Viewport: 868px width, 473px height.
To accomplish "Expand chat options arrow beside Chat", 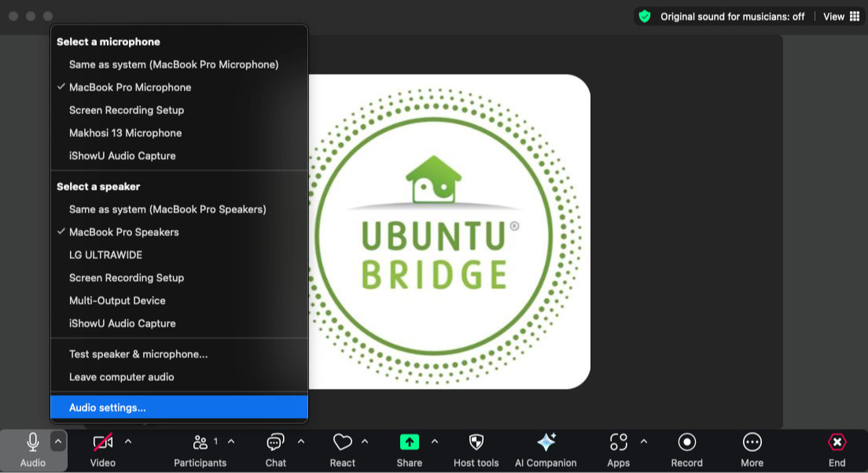I will (x=301, y=442).
